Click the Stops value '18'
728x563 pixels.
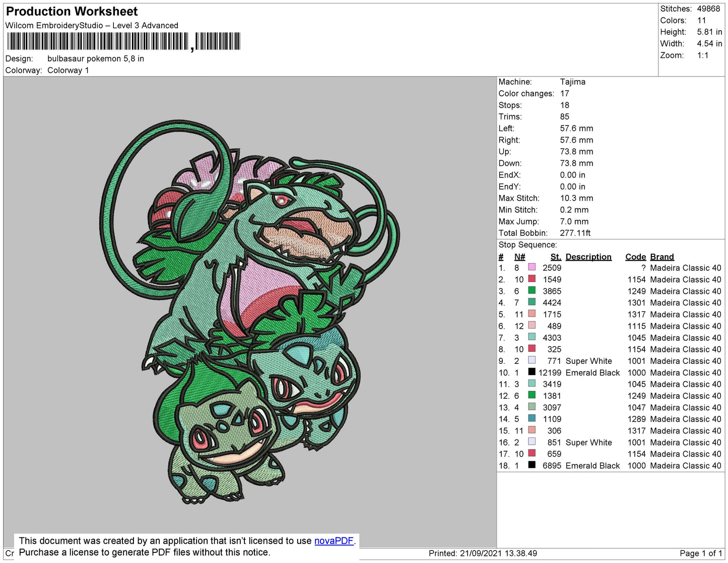point(565,105)
